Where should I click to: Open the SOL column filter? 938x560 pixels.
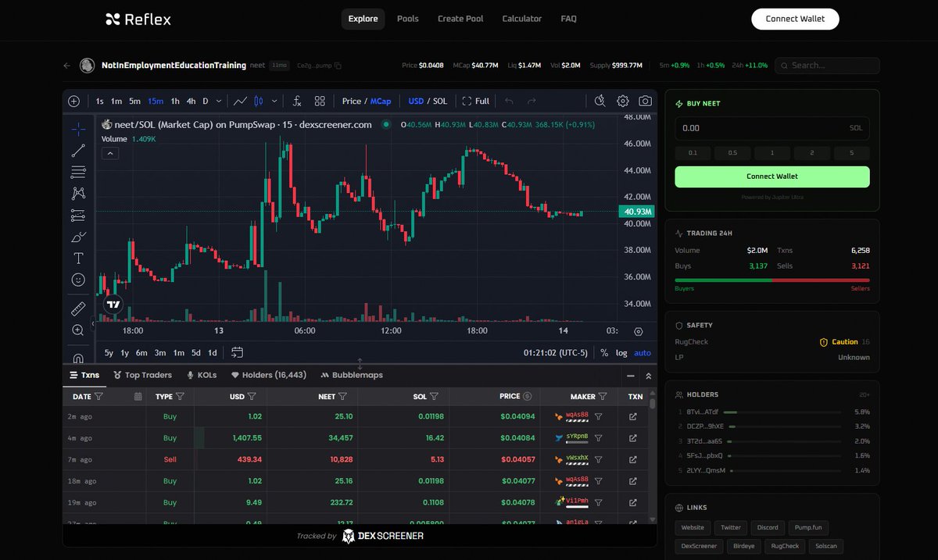tap(434, 396)
